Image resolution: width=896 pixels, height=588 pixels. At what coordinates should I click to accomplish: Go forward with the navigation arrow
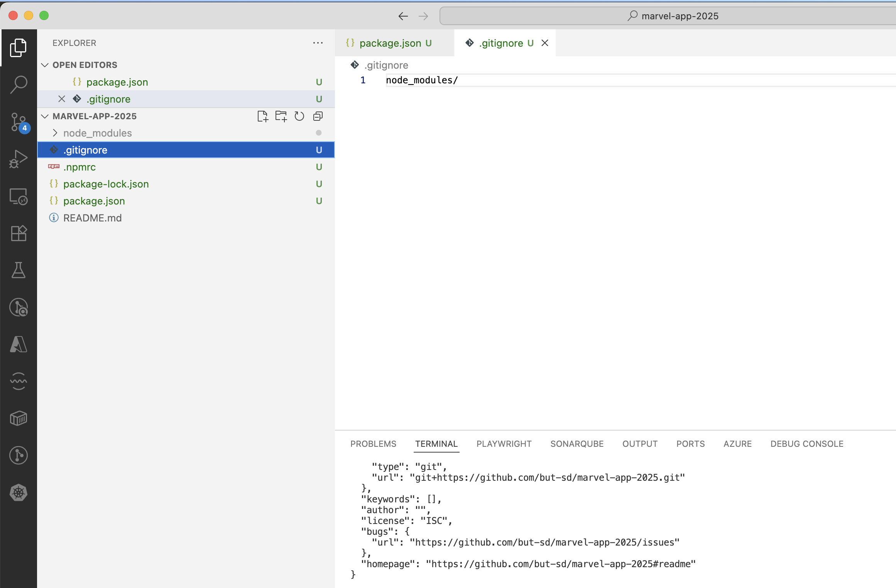[423, 16]
